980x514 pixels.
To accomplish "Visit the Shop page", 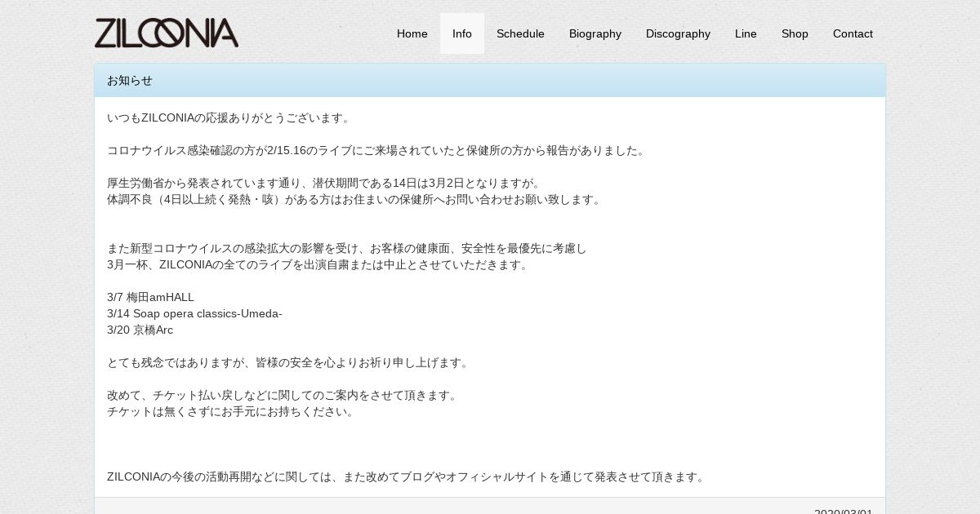I will click(x=795, y=33).
